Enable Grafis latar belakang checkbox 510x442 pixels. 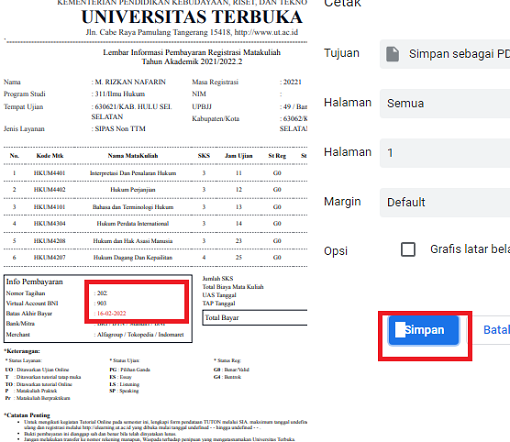point(408,249)
